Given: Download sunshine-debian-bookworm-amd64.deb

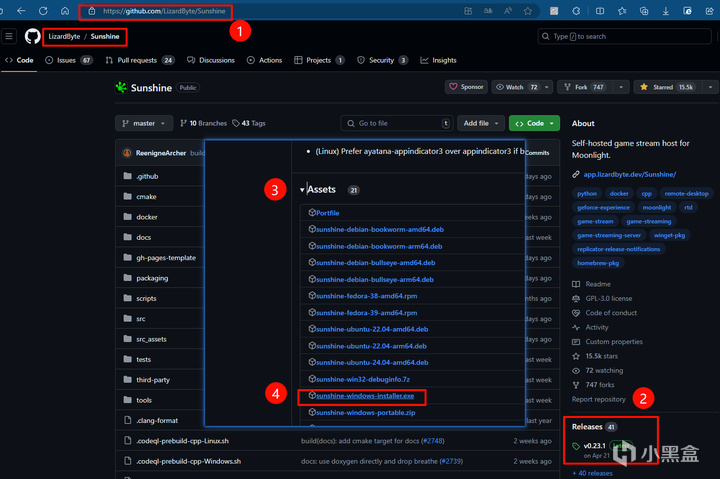Looking at the screenshot, I should click(x=380, y=229).
